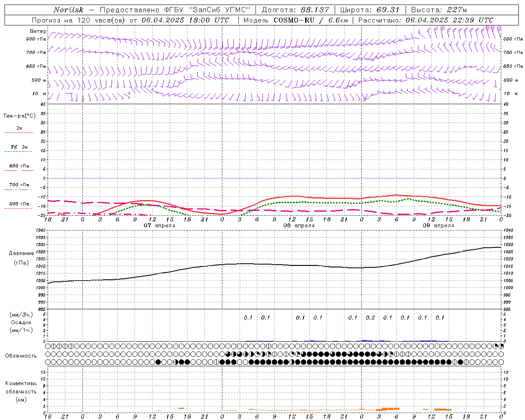The image size is (525, 420).
Task: Click the 'Высота: 227м' elevation value
Action: [x=439, y=10]
